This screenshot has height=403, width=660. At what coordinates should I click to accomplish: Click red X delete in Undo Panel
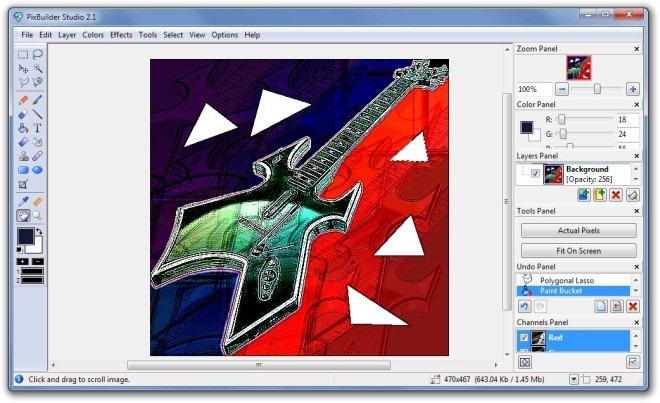pos(633,306)
